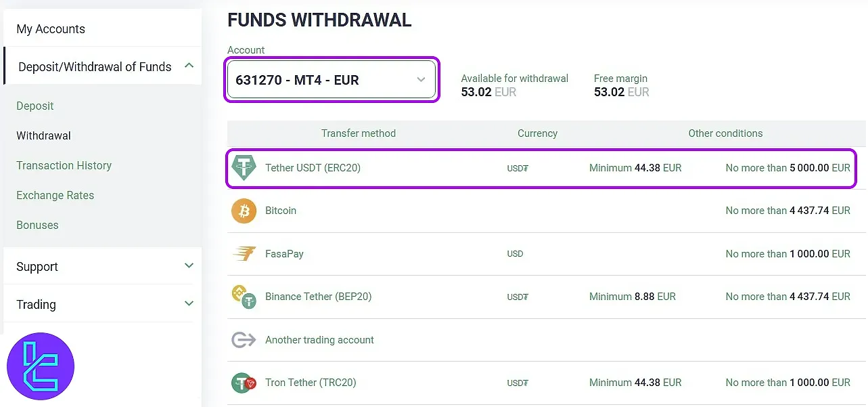View Exchange Rates page
This screenshot has height=407, width=868.
pos(55,195)
